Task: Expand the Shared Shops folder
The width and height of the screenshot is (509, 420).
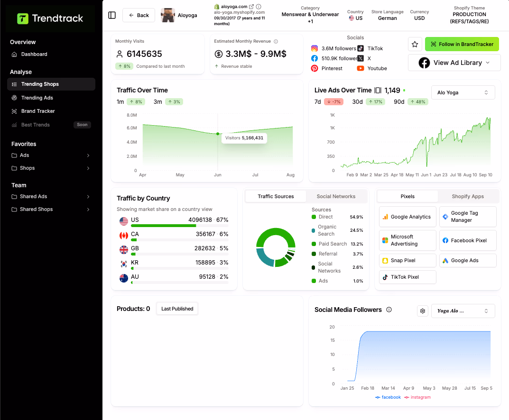Action: point(51,209)
